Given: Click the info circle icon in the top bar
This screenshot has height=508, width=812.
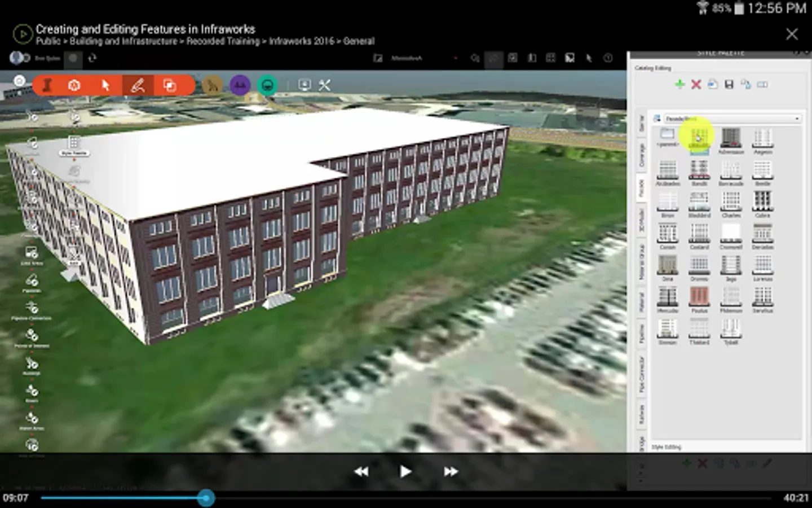Looking at the screenshot, I should (x=608, y=58).
